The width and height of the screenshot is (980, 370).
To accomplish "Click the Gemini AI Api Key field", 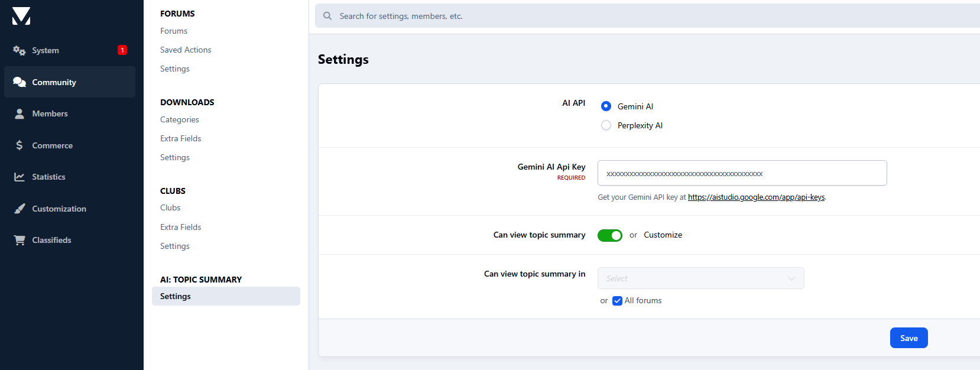I will click(x=742, y=173).
